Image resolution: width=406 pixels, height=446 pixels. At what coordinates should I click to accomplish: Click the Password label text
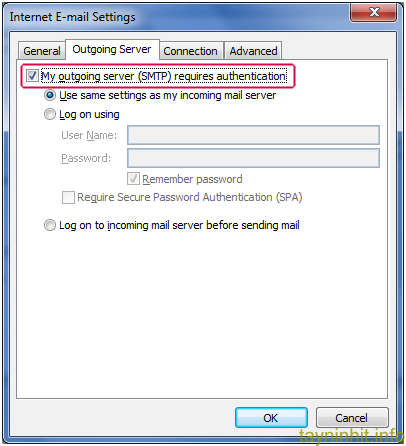pyautogui.click(x=86, y=158)
